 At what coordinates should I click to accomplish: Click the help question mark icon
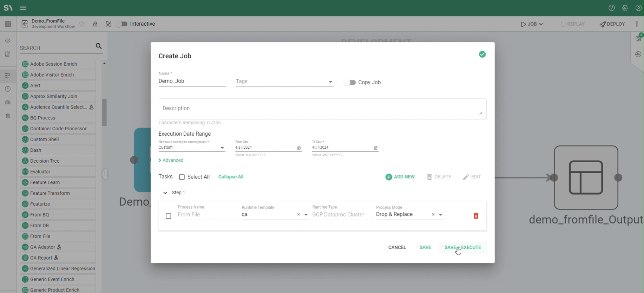point(612,8)
